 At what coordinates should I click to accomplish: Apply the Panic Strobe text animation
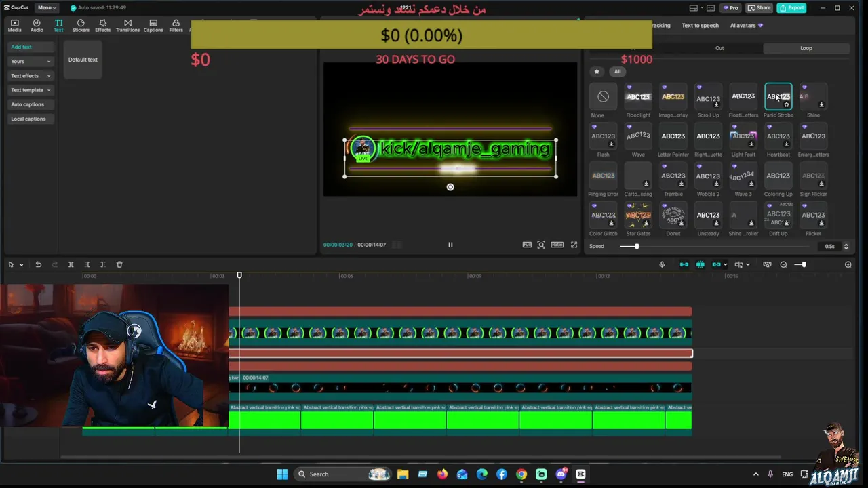click(778, 97)
